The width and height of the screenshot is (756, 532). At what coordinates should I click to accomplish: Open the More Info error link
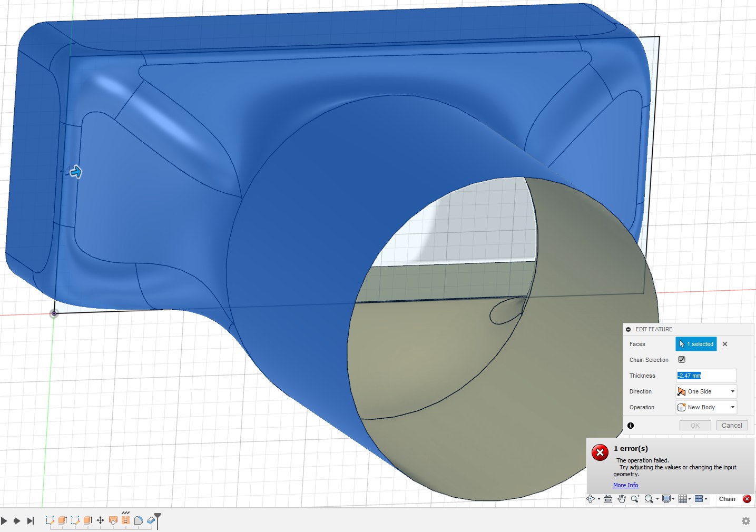(x=625, y=485)
